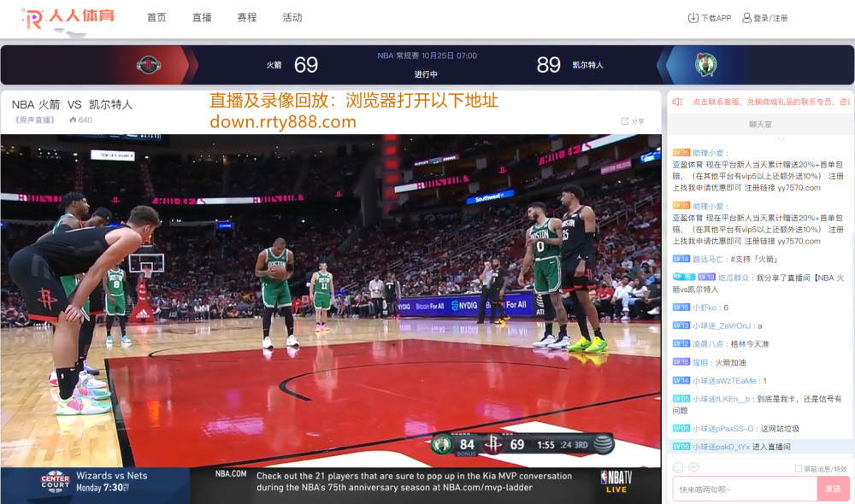The image size is (855, 504).
Task: Open the 活动 navigation item
Action: (x=292, y=17)
